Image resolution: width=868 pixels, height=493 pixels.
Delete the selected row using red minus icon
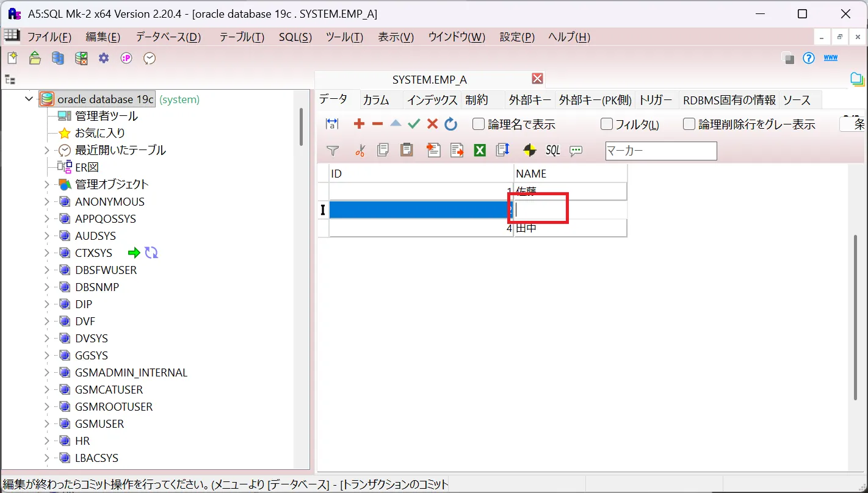tap(377, 124)
